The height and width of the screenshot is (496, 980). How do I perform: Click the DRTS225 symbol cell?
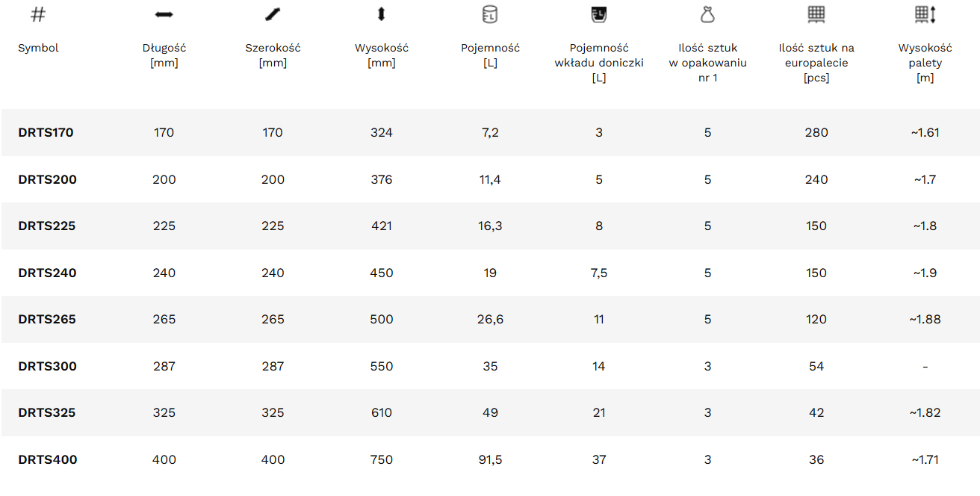click(x=46, y=226)
